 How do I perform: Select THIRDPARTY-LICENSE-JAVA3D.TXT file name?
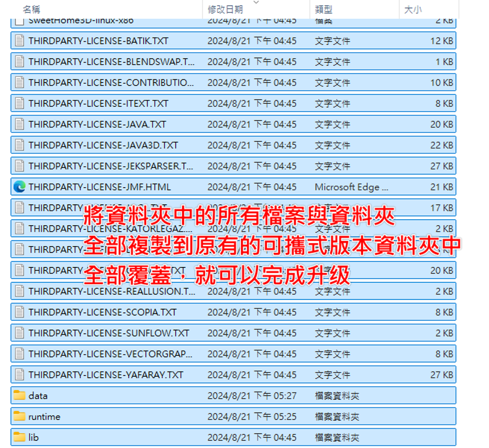(x=103, y=145)
